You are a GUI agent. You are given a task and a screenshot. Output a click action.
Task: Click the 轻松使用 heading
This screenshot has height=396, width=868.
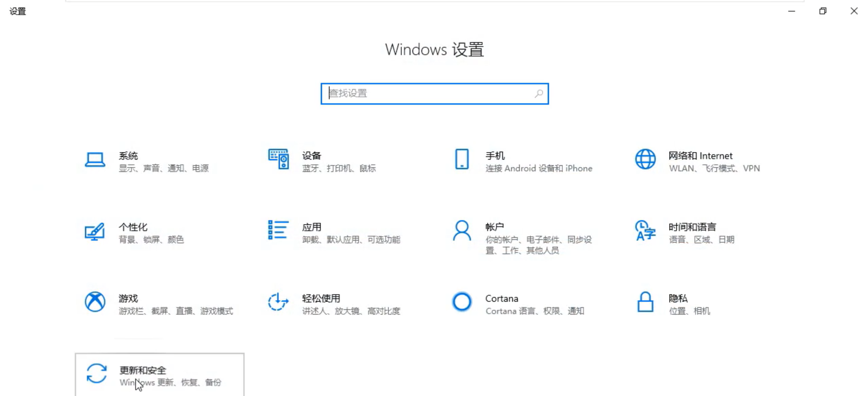pos(321,299)
